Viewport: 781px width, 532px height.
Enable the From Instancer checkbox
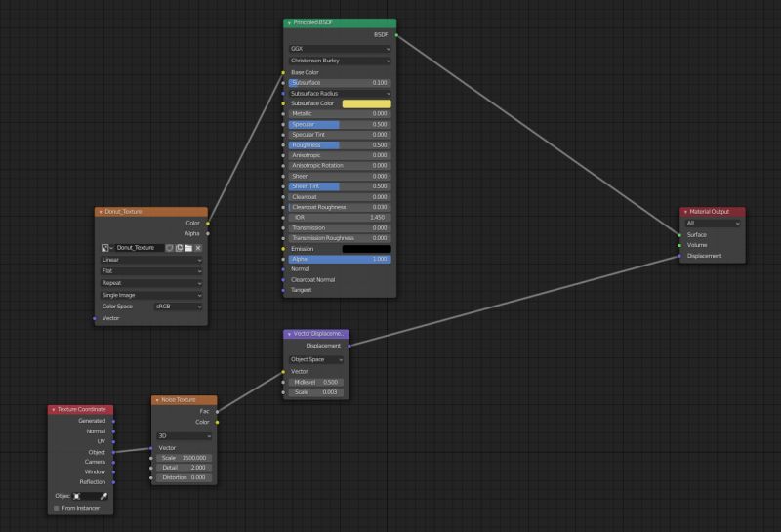(x=57, y=509)
